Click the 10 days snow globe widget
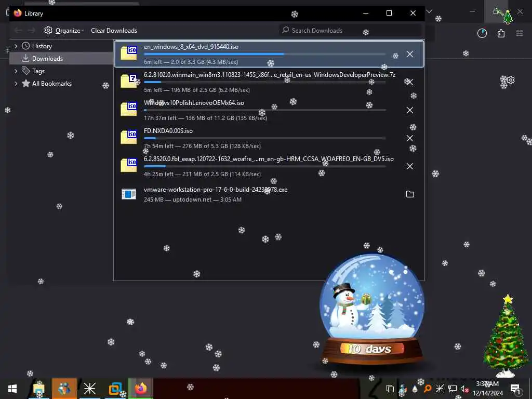This screenshot has height=399, width=532. pyautogui.click(x=372, y=309)
